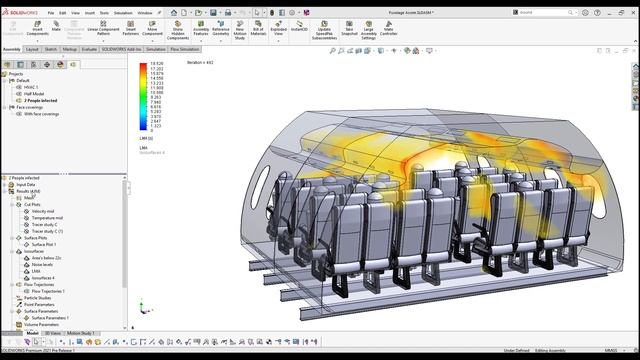Activate the Move Component tool
Screen dimensions: 640x360
point(152,29)
